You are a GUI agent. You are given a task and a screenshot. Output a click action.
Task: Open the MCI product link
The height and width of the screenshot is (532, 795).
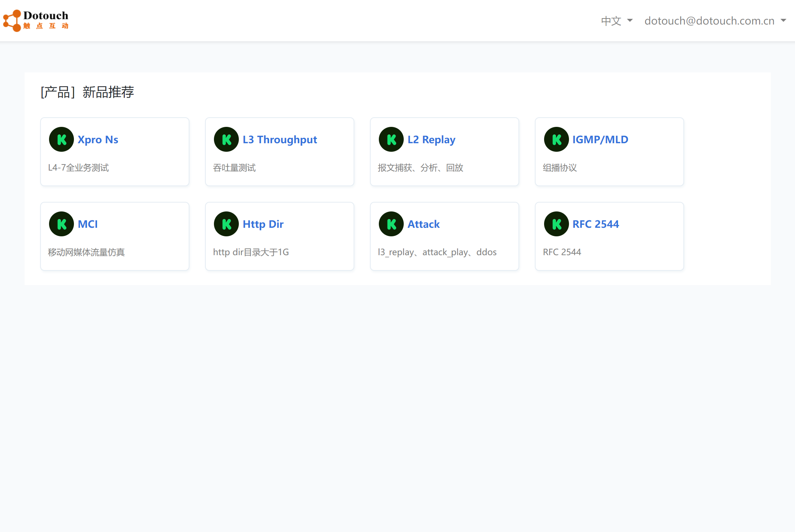(88, 224)
